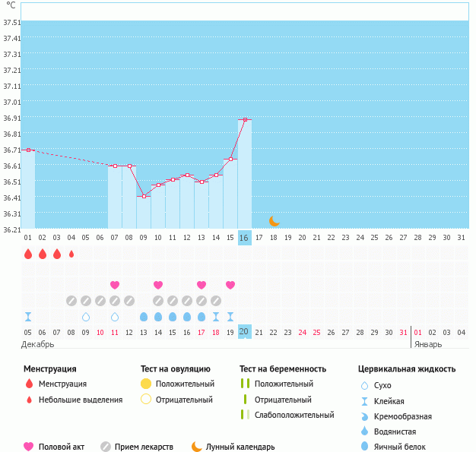Click the red menstruation drop on cycle day 01

pyautogui.click(x=28, y=254)
